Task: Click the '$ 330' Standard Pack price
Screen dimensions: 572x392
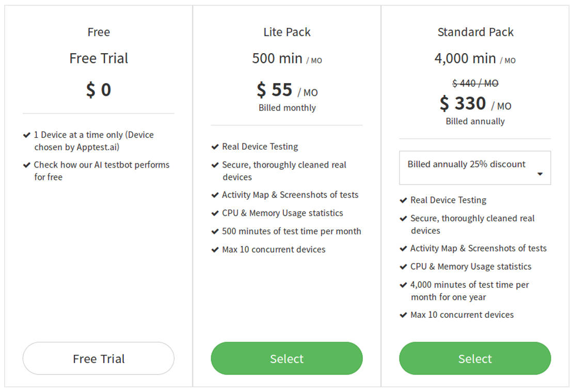Action: click(x=463, y=104)
